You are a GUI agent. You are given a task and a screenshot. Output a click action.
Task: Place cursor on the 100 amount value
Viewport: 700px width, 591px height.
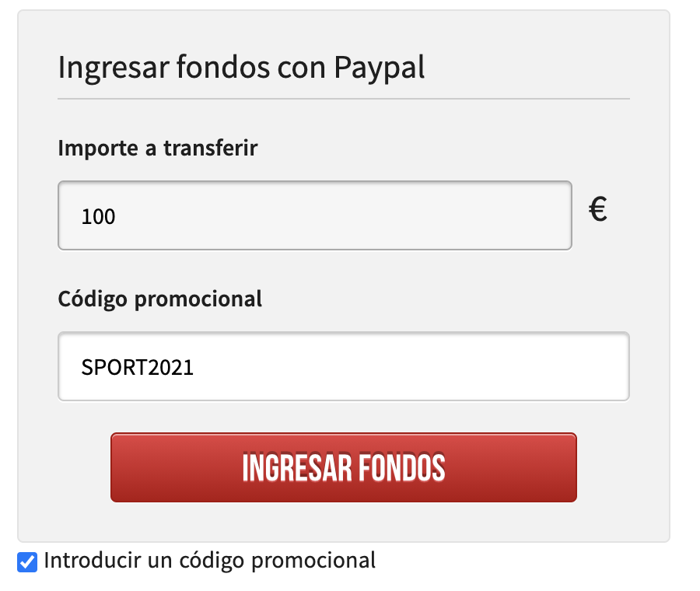(98, 216)
